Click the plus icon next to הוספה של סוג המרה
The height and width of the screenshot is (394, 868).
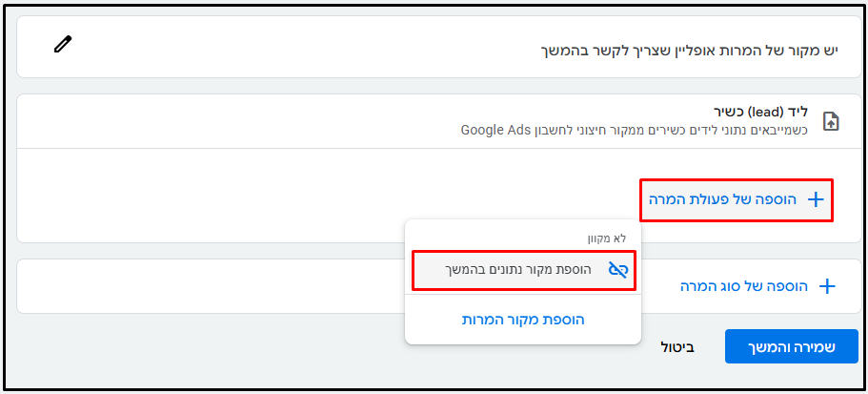click(x=827, y=286)
